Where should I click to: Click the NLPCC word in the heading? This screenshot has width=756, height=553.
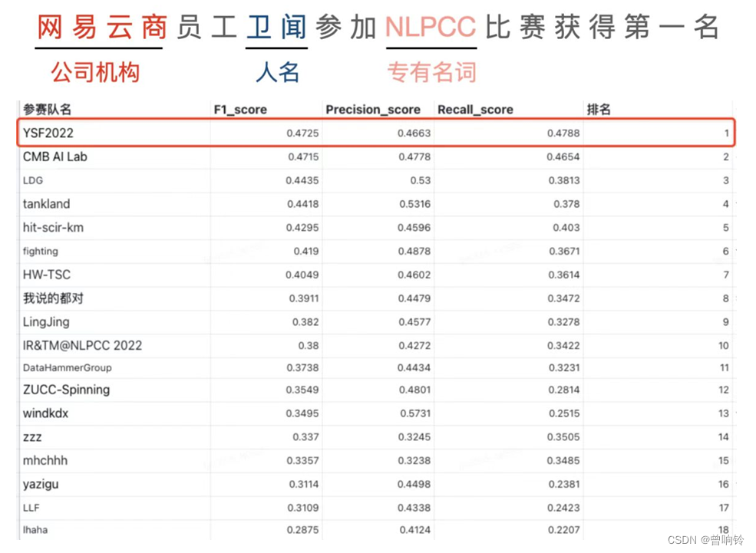click(x=431, y=27)
